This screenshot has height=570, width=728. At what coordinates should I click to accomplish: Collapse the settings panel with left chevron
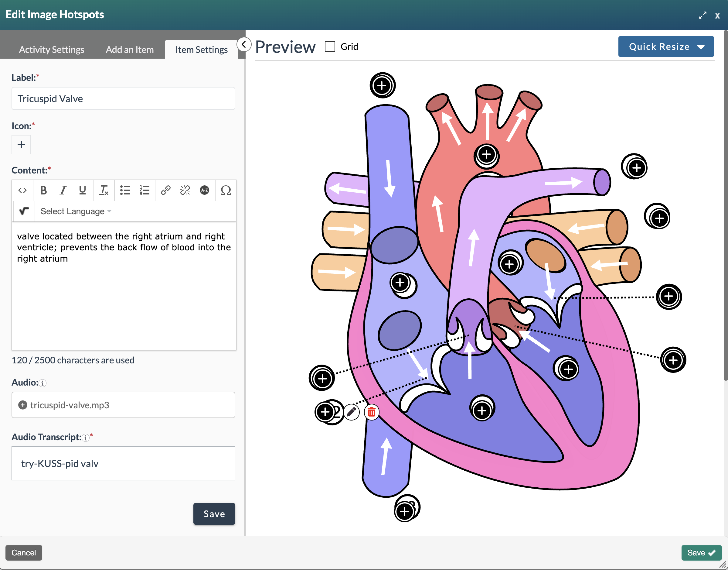pyautogui.click(x=244, y=44)
